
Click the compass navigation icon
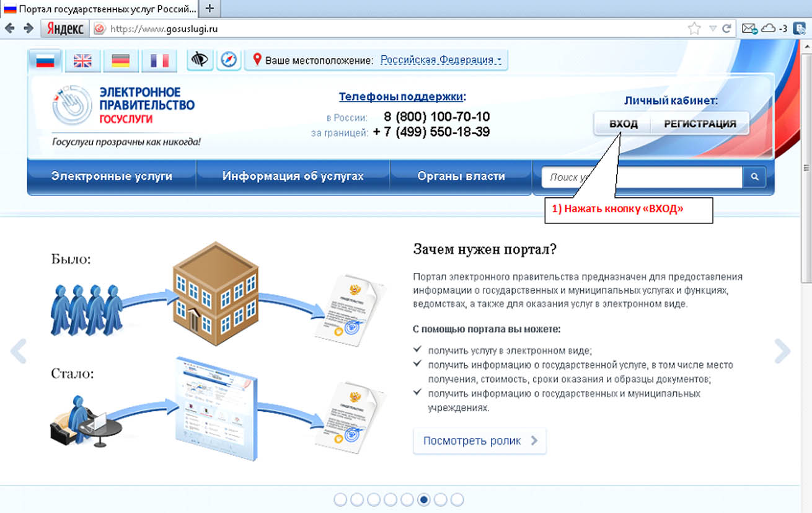point(229,60)
